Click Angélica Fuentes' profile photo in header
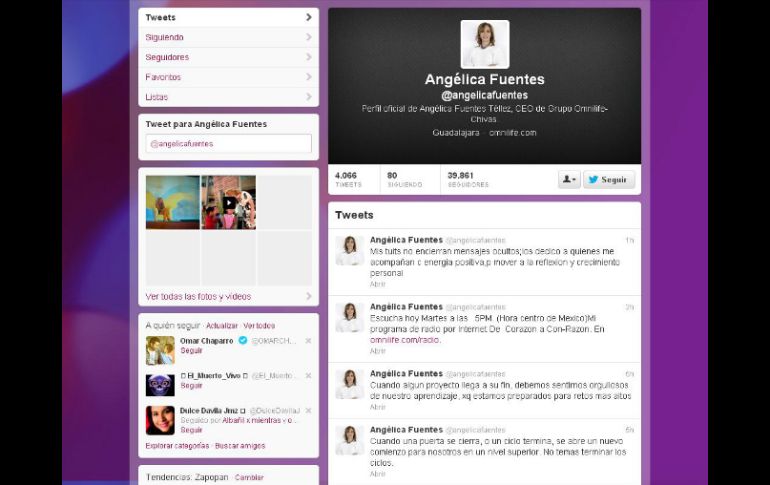 484,44
